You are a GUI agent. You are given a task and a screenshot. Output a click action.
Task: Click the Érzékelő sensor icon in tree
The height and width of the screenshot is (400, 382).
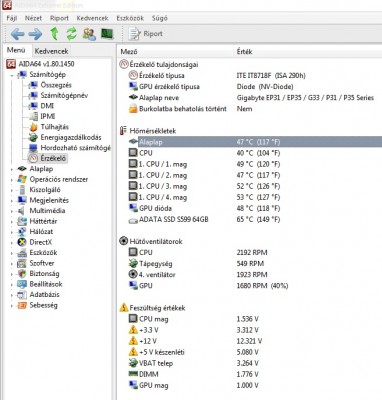click(x=33, y=158)
